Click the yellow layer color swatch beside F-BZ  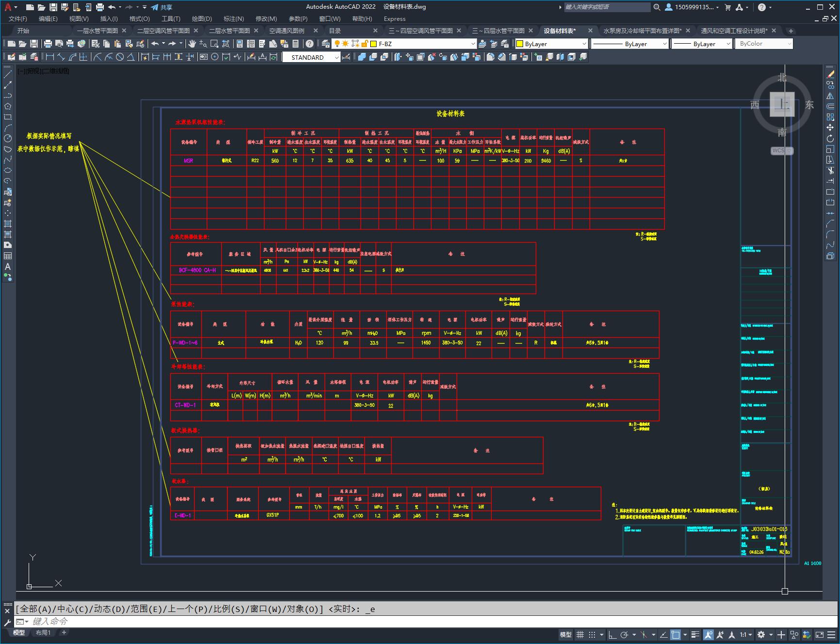(374, 44)
